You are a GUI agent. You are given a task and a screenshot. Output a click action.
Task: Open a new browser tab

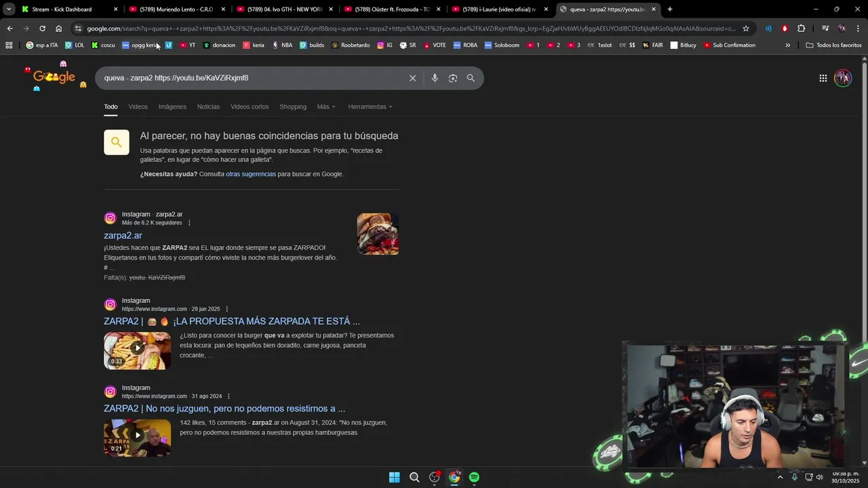click(x=669, y=9)
